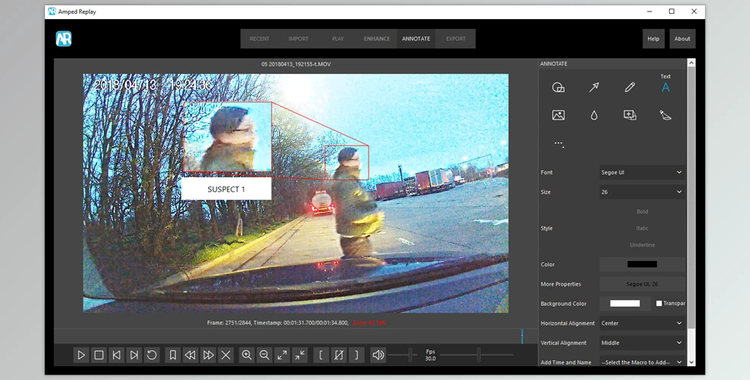Image resolution: width=750 pixels, height=380 pixels.
Task: Activate the magnify annotation tool
Action: coord(629,115)
